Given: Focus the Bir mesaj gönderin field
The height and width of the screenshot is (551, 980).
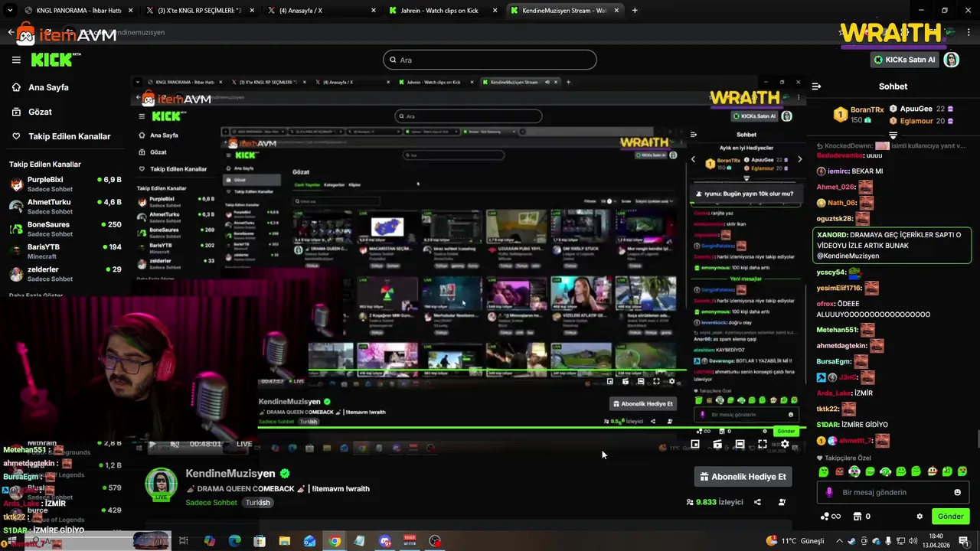Looking at the screenshot, I should pyautogui.click(x=893, y=492).
